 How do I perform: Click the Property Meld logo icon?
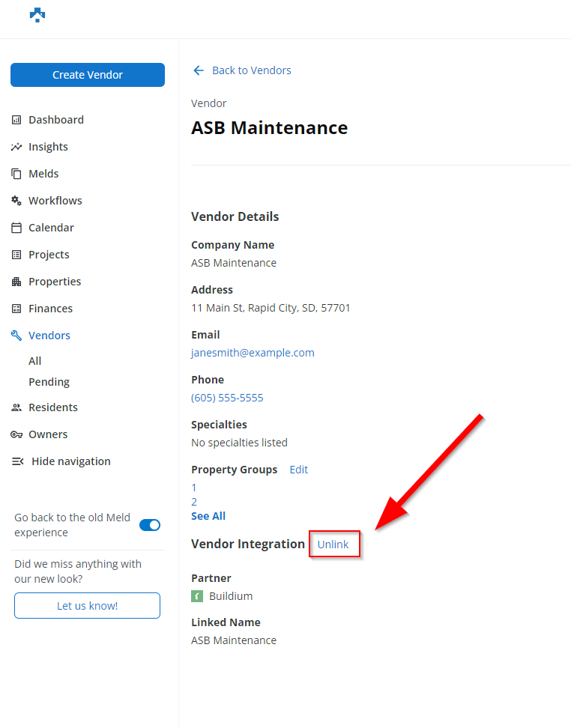click(37, 15)
